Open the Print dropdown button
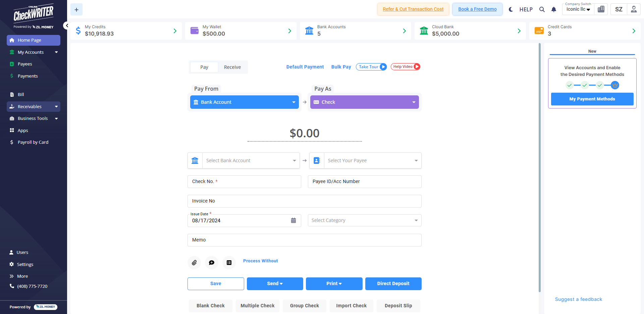 (334, 284)
